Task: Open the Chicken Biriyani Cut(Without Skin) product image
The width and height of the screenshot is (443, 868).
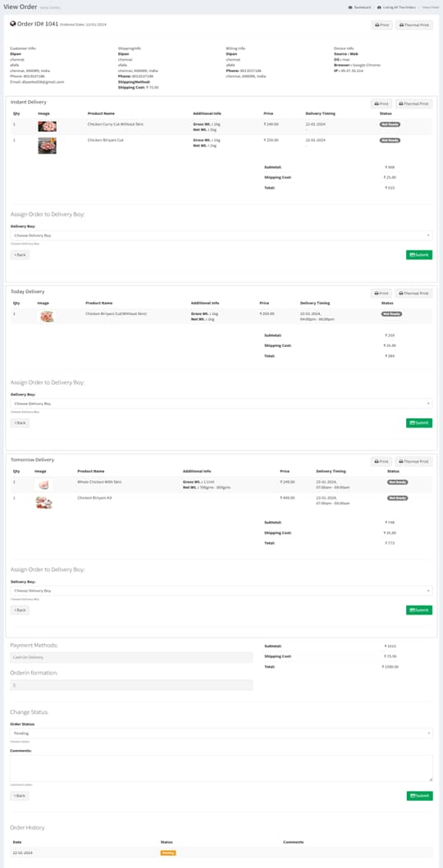Action: click(47, 317)
